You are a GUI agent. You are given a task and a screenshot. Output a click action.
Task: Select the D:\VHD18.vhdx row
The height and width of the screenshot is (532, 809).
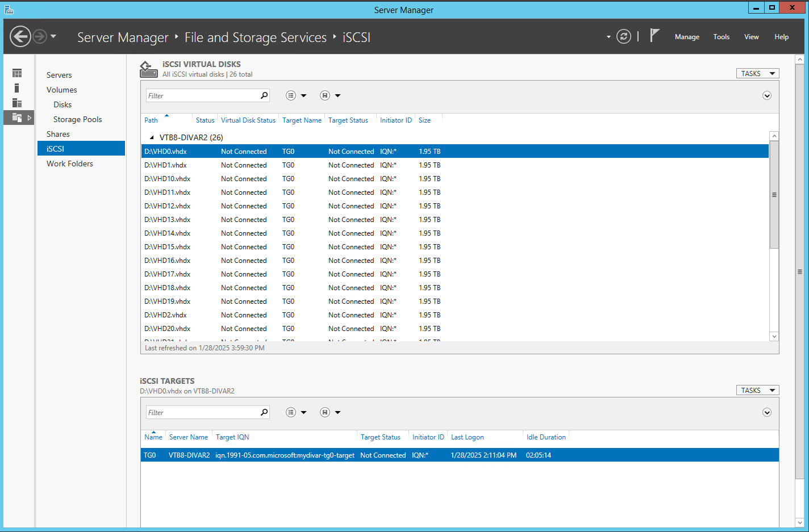(x=454, y=287)
